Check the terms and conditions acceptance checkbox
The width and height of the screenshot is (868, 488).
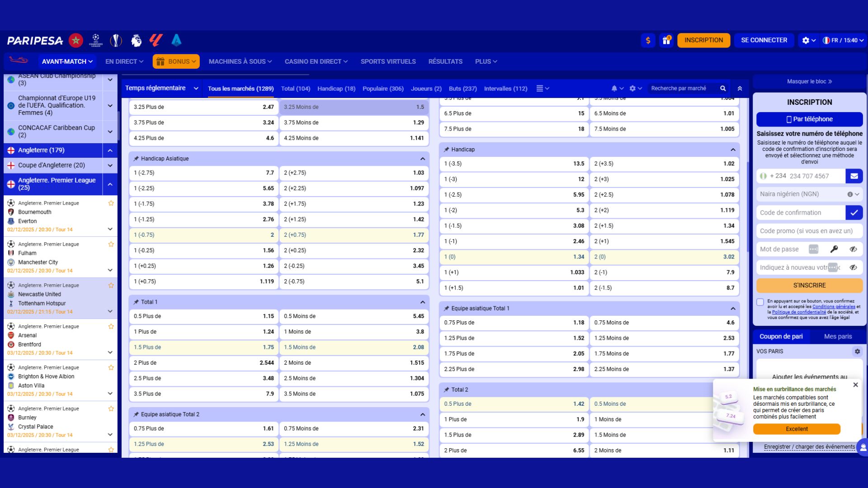(760, 302)
